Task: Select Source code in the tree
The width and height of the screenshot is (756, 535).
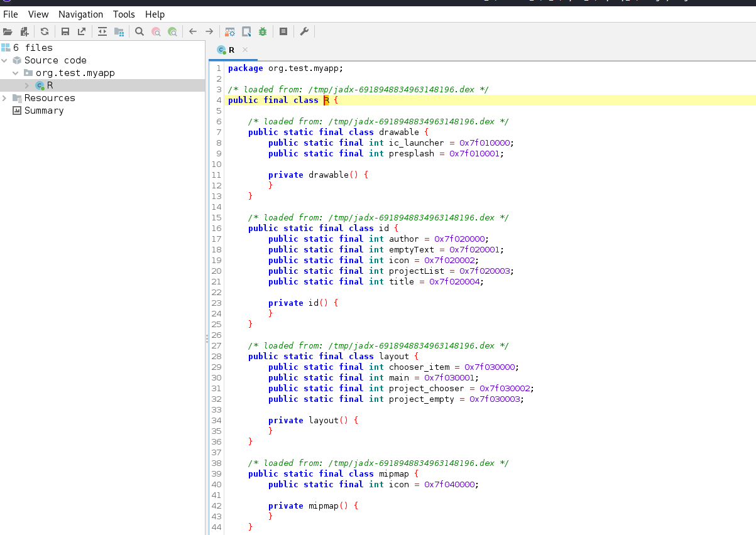Action: click(55, 60)
